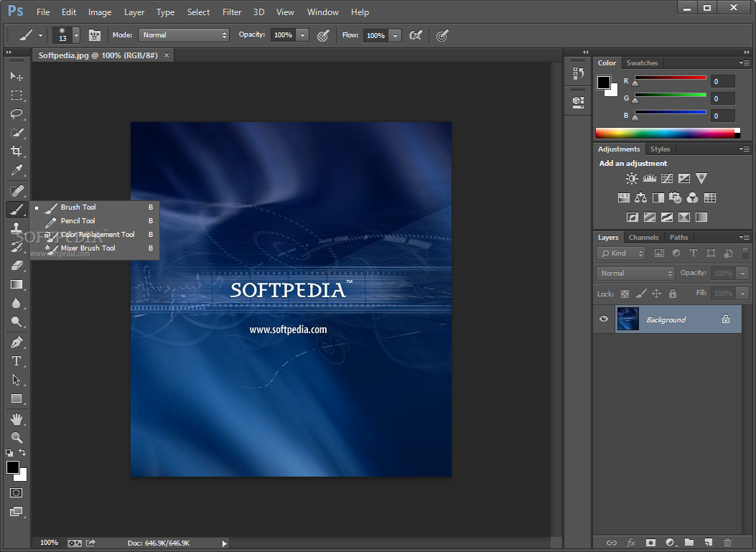Select the Horizontal Type tool
Screen dimensions: 756x552
click(16, 361)
